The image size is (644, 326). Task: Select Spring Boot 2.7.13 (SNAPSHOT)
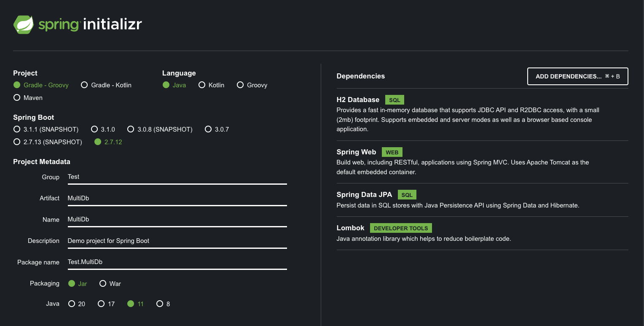pos(48,142)
